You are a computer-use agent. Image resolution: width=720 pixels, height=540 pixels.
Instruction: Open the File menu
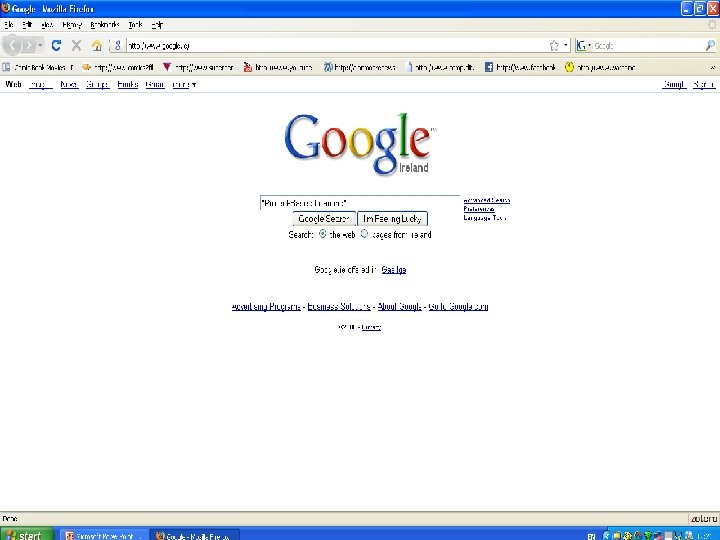click(9, 25)
